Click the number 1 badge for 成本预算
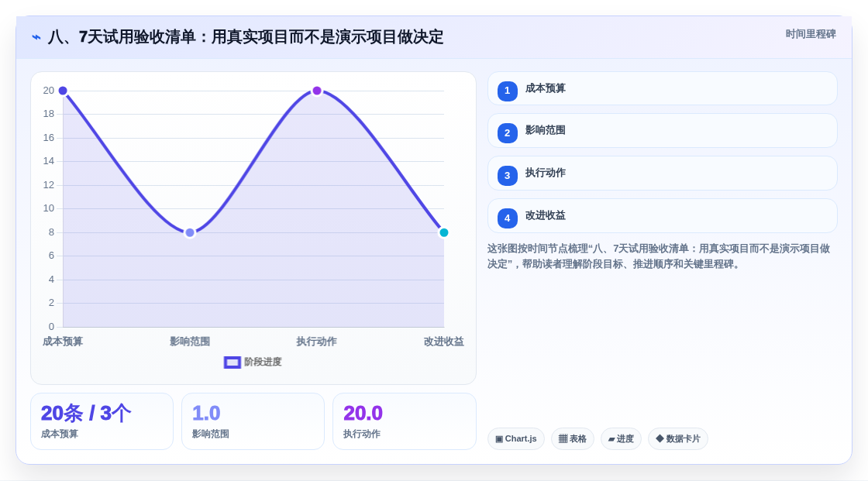This screenshot has width=868, height=481. 507,91
